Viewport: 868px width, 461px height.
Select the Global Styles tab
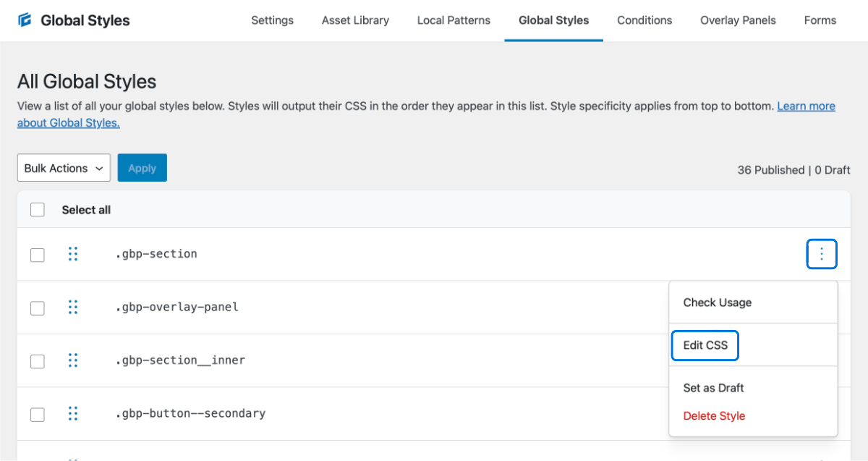(x=554, y=20)
